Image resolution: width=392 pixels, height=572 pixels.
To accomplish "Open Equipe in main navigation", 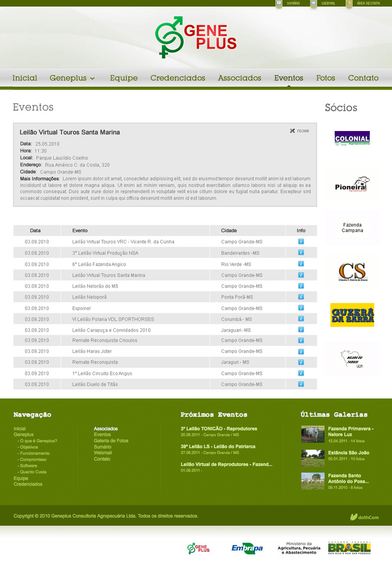I will tap(124, 78).
